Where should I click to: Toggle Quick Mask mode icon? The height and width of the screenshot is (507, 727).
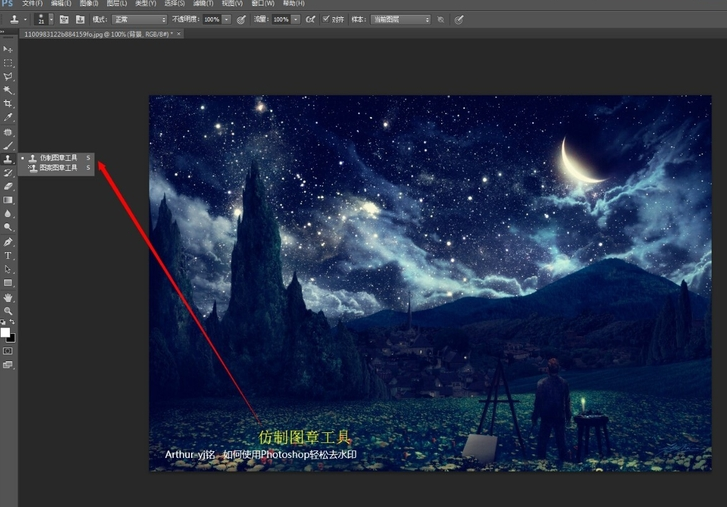point(8,351)
